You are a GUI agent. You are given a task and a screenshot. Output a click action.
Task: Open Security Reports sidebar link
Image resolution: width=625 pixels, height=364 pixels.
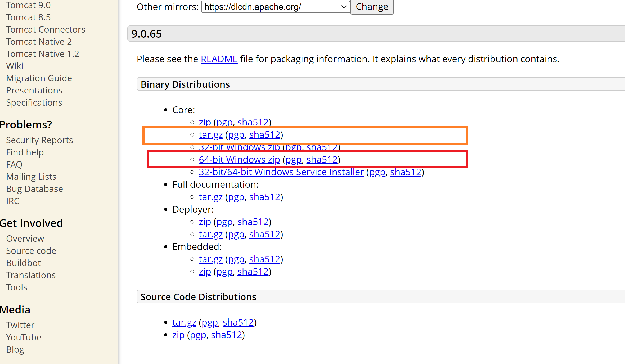point(39,140)
